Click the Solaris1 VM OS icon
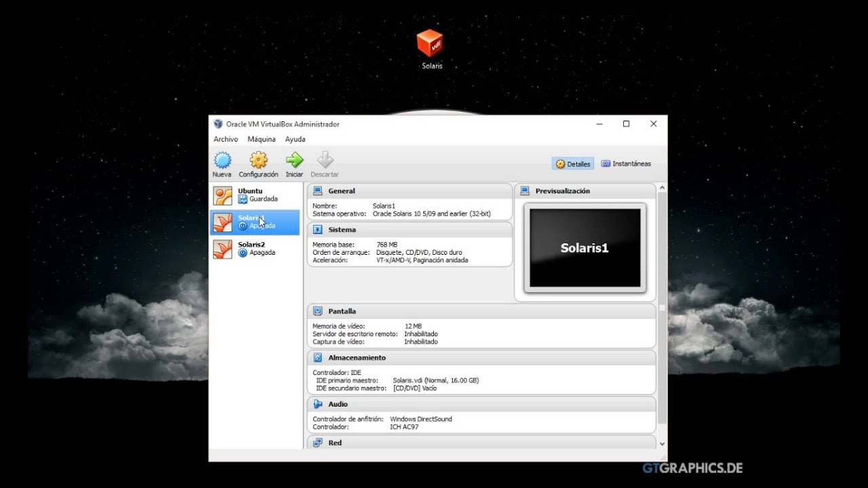Viewport: 868px width, 488px height. click(x=222, y=222)
